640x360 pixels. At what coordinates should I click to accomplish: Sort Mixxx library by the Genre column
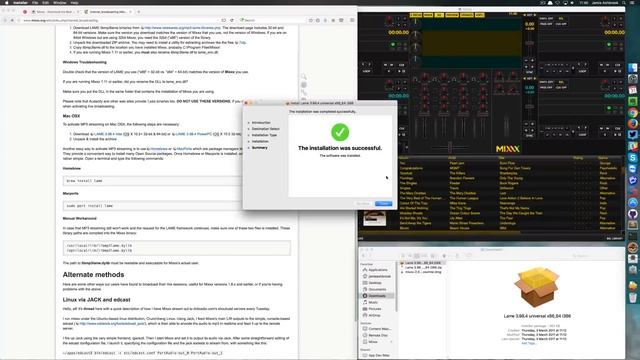click(x=603, y=158)
